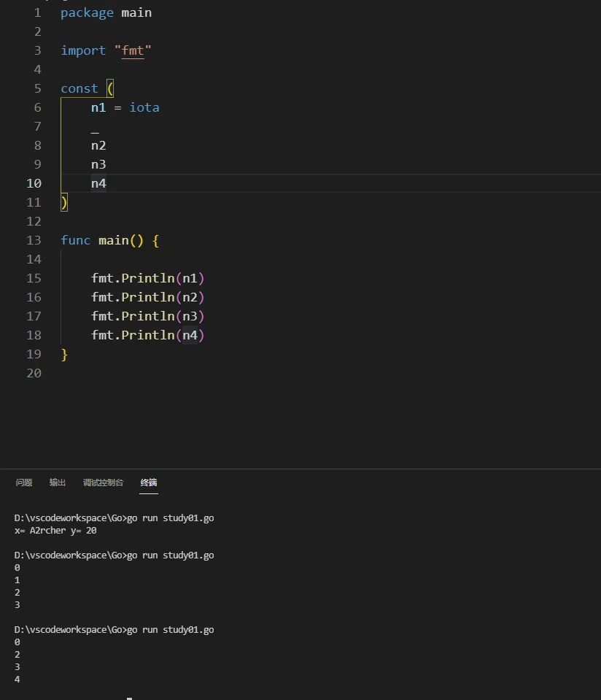601x700 pixels.
Task: Click line number 13 in gutter
Action: (x=34, y=240)
